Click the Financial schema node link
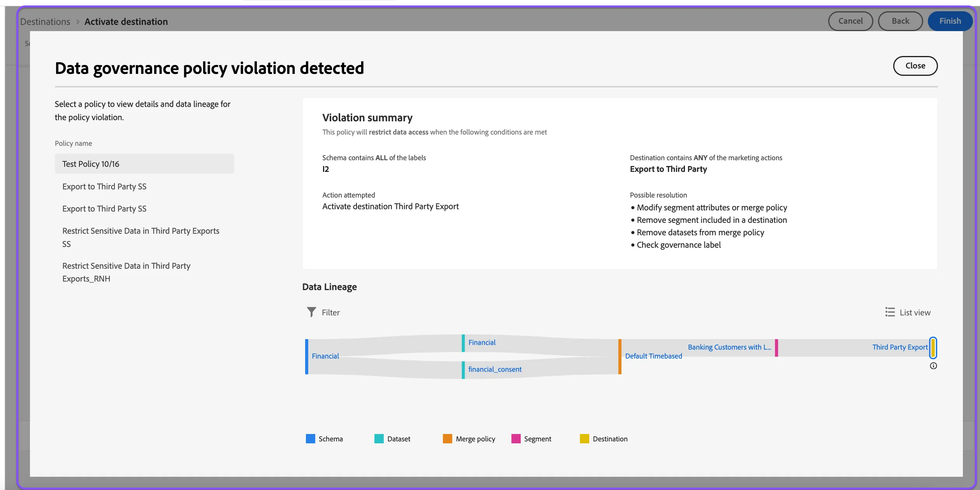980x490 pixels. click(325, 356)
